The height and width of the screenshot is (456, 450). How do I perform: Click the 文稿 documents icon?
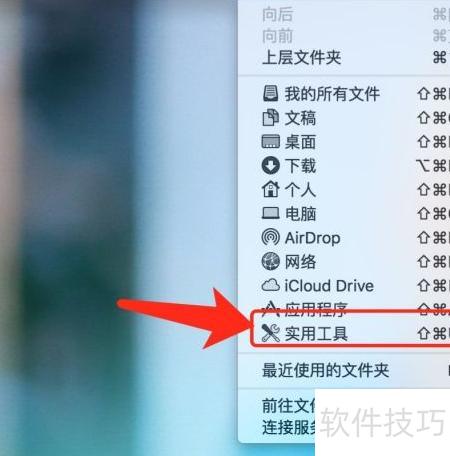pyautogui.click(x=270, y=117)
